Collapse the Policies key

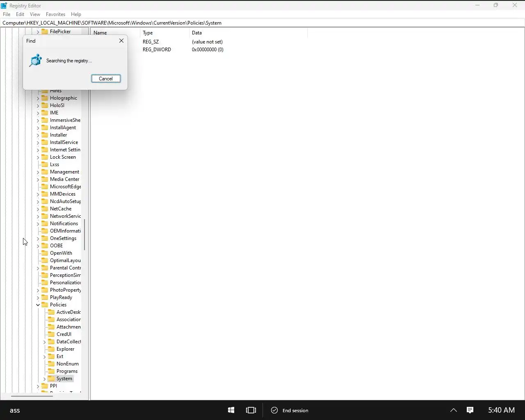[38, 305]
